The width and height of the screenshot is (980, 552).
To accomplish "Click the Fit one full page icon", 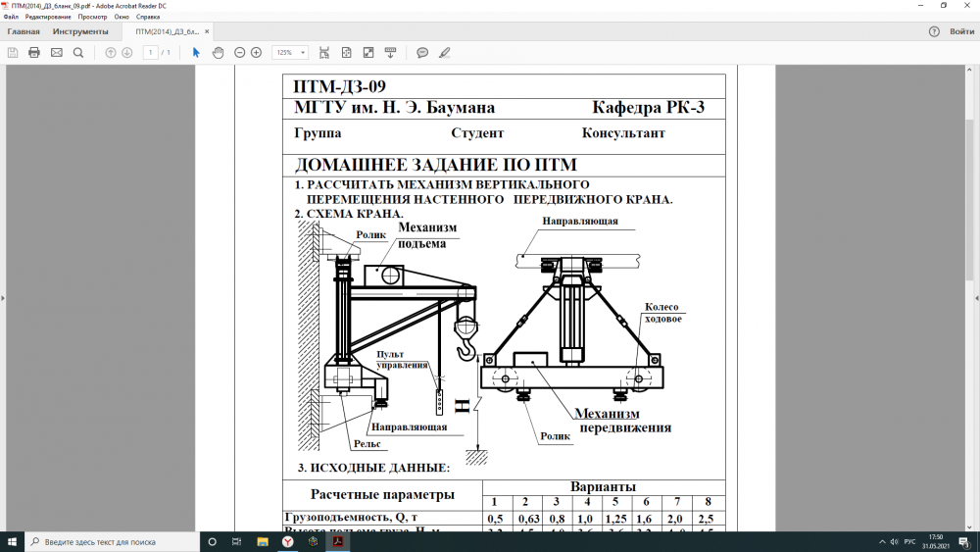I will pos(346,53).
